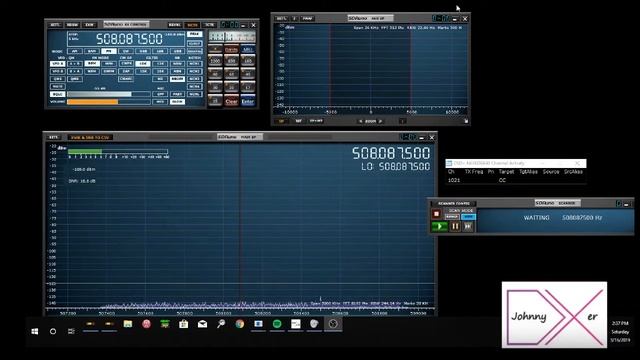Launch Google Chrome from the taskbar

pyautogui.click(x=240, y=324)
